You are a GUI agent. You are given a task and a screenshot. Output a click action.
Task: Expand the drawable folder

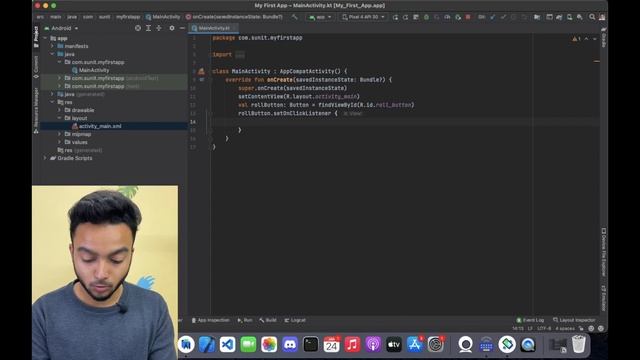(60, 110)
